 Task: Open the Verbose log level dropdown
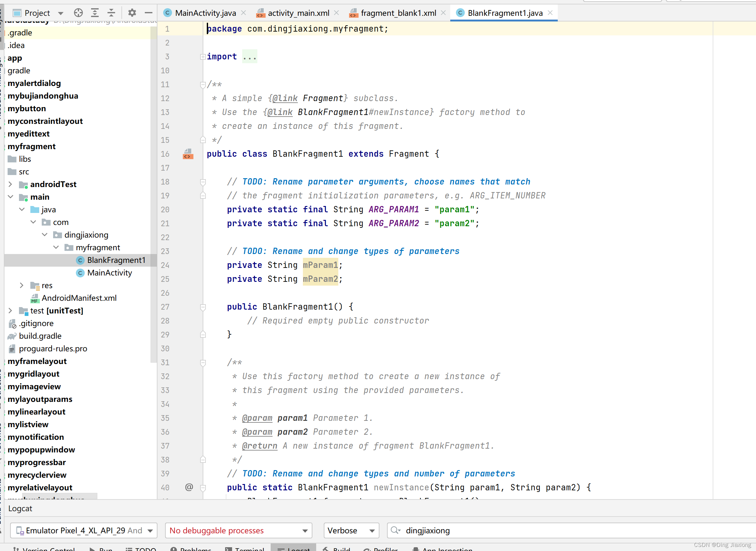pyautogui.click(x=351, y=530)
